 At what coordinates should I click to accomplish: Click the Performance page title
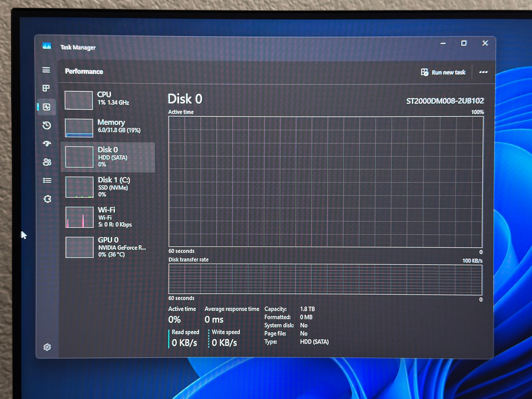click(84, 71)
